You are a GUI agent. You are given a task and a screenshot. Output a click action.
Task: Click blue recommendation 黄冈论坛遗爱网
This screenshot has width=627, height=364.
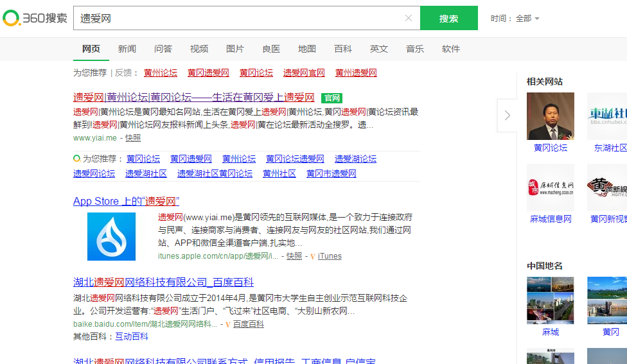coord(295,159)
